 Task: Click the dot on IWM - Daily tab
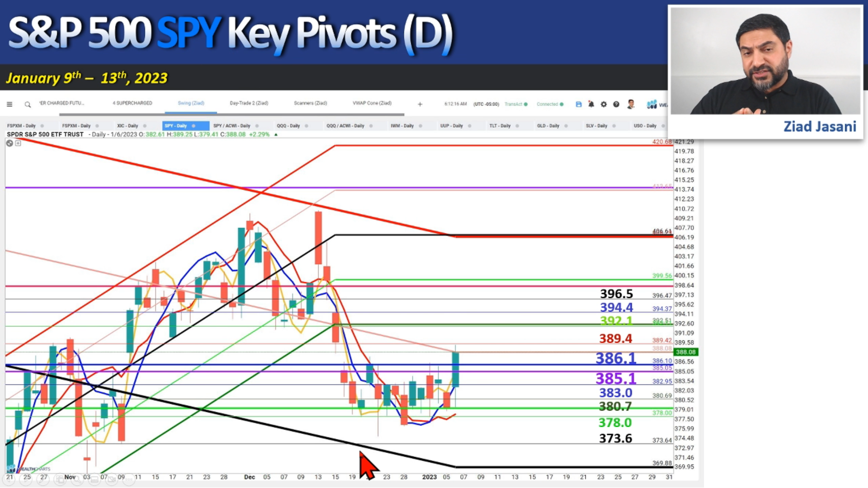tap(420, 126)
